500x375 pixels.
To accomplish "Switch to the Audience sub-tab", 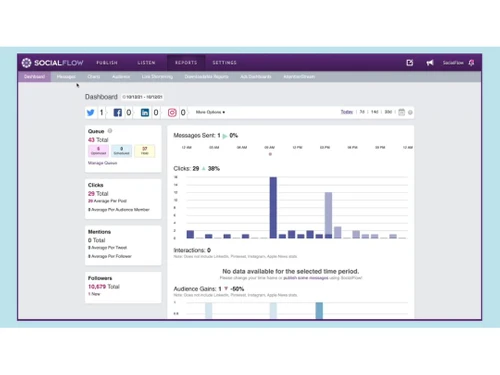I will 121,77.
